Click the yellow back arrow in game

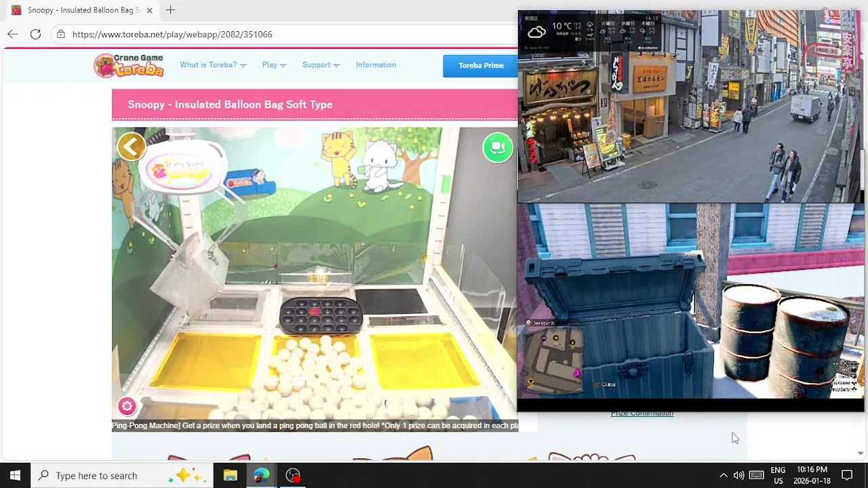(x=132, y=146)
